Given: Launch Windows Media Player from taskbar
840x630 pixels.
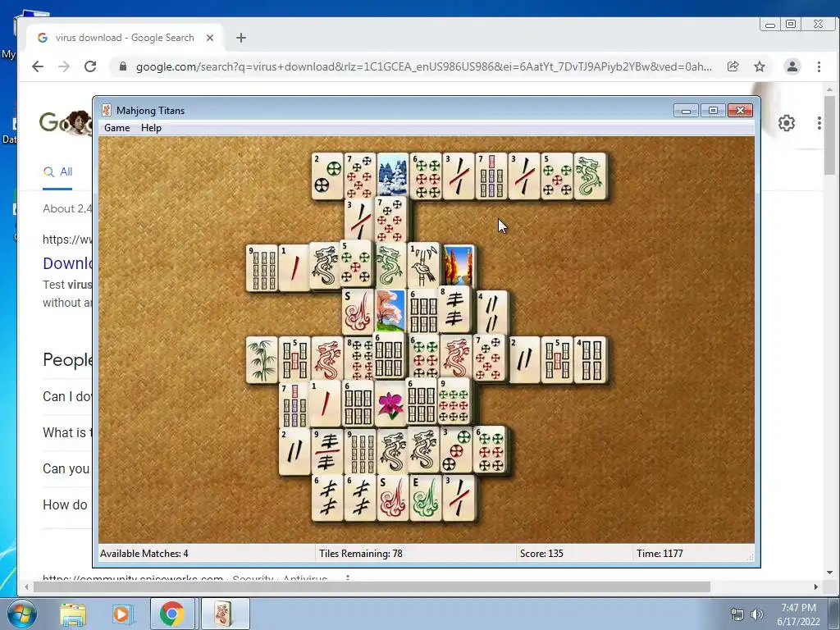Looking at the screenshot, I should point(121,614).
